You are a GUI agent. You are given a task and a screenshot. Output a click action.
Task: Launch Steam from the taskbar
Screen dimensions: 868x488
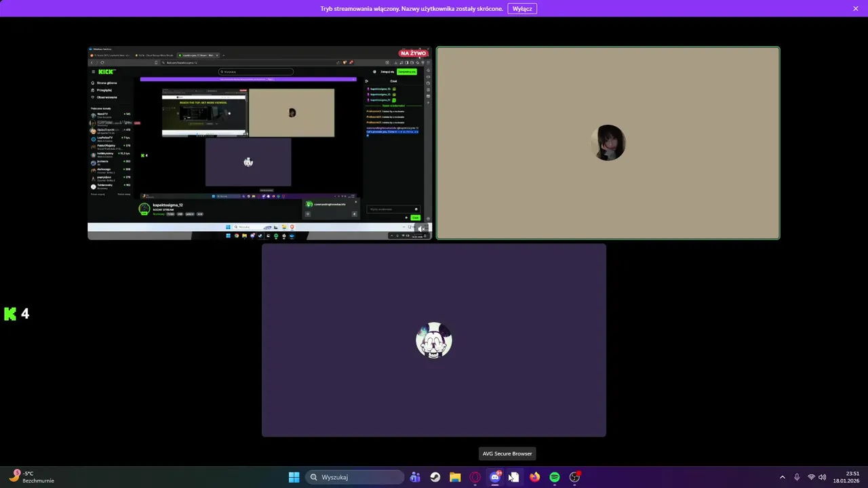(x=435, y=477)
